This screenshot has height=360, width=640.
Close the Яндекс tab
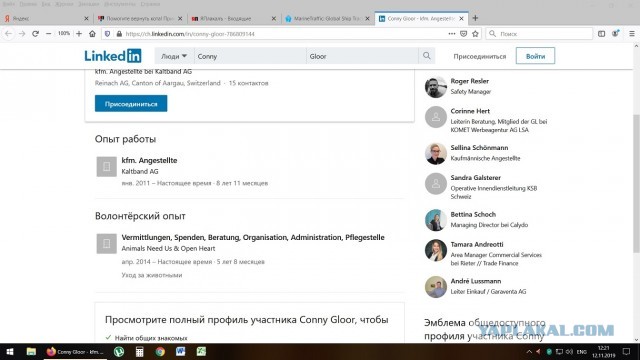click(86, 19)
